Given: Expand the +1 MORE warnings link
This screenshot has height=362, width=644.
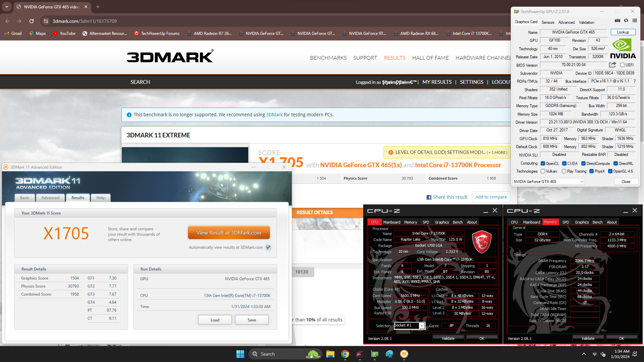Looking at the screenshot, I should [497, 153].
